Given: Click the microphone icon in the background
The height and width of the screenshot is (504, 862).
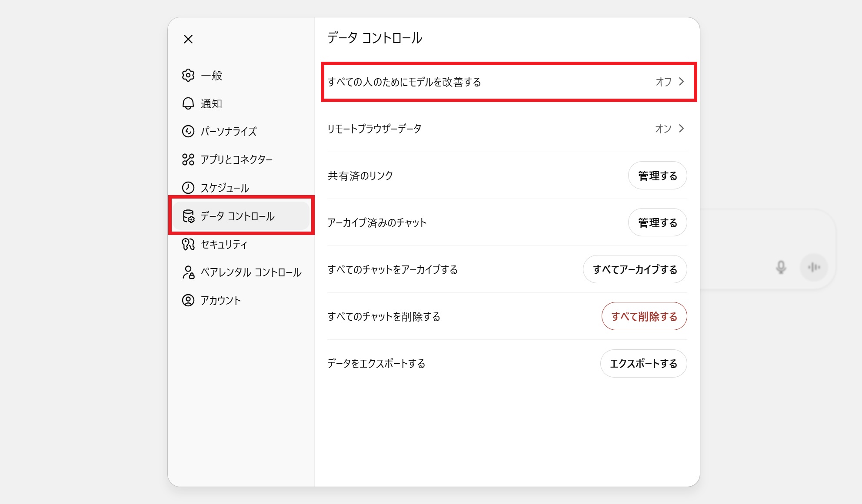Looking at the screenshot, I should click(781, 267).
